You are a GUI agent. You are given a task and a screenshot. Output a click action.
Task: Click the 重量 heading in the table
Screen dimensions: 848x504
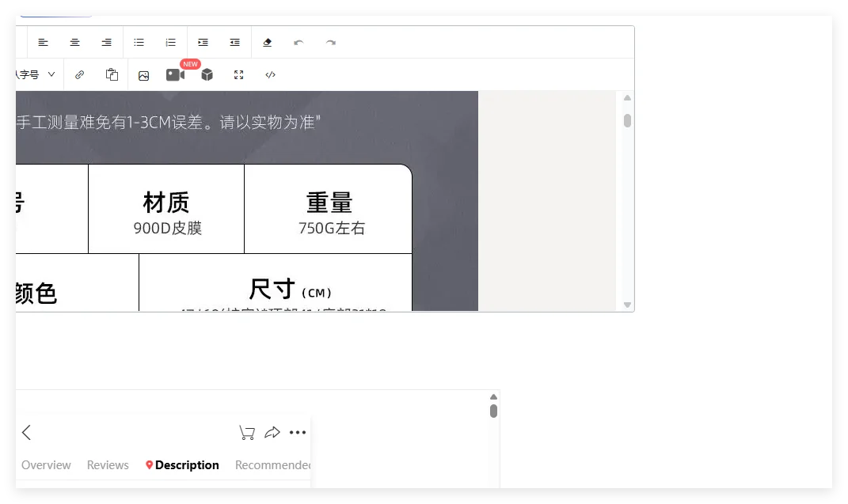pos(329,203)
